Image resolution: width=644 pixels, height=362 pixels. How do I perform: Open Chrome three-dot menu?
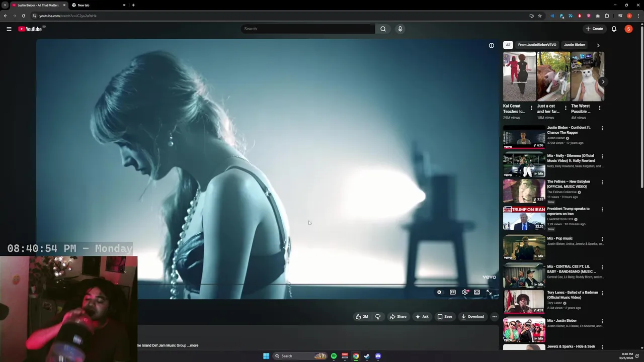pyautogui.click(x=639, y=16)
